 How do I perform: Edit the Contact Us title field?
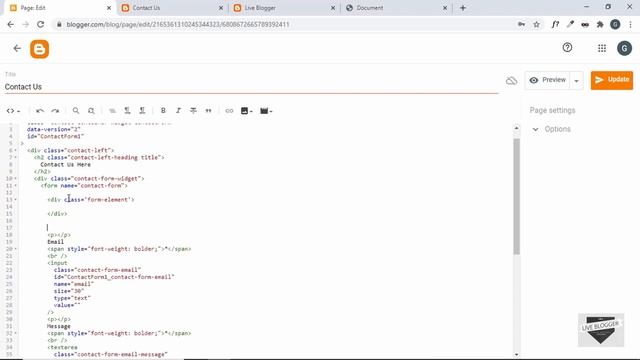pyautogui.click(x=251, y=87)
